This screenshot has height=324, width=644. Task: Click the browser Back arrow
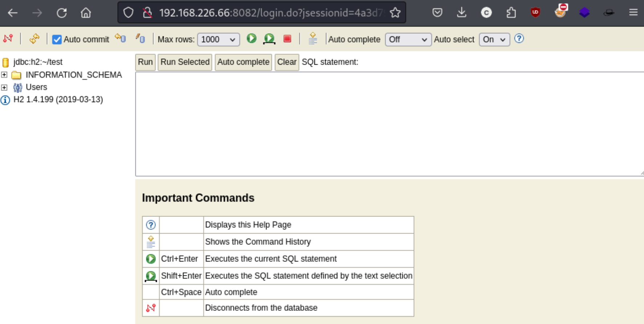13,13
